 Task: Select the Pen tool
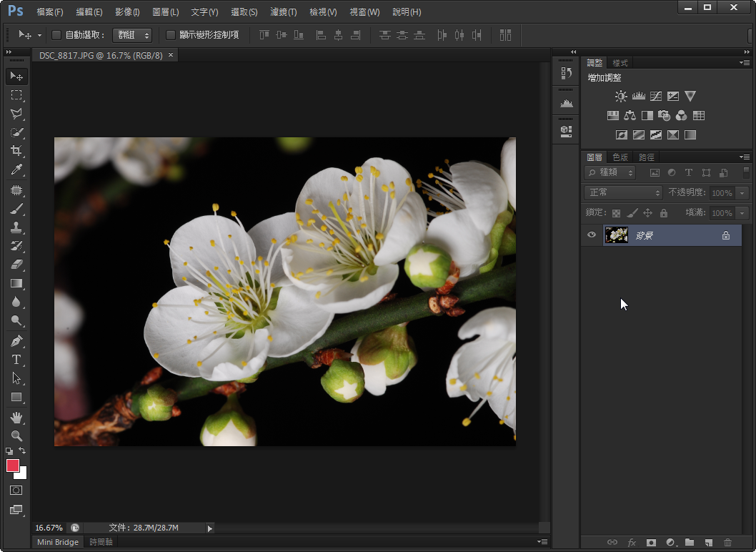click(x=16, y=341)
